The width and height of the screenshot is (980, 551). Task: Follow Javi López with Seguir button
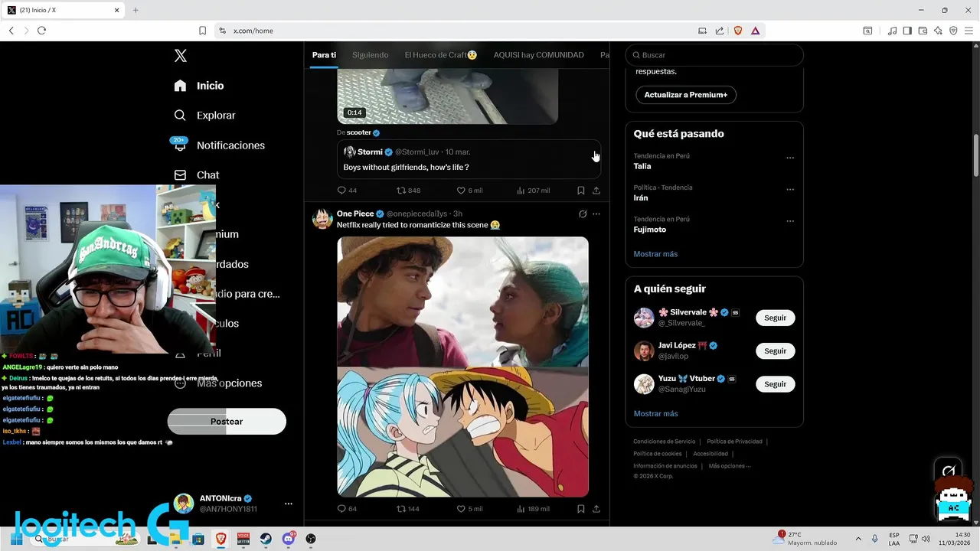pyautogui.click(x=775, y=351)
